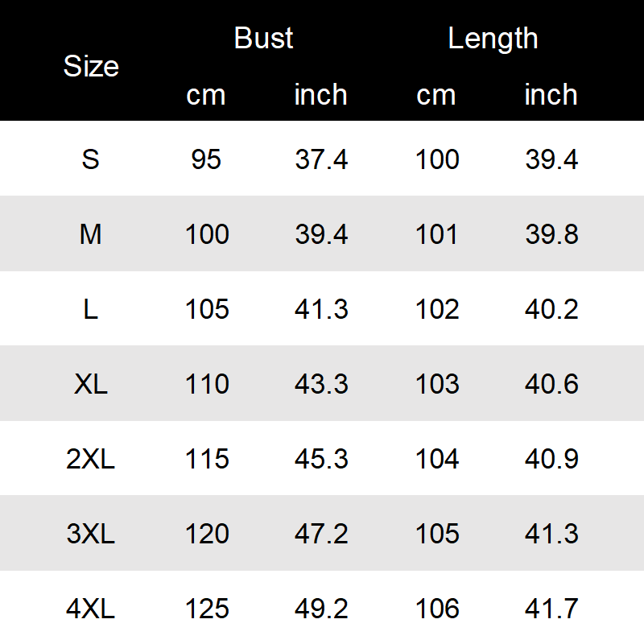Select the M size row label
The height and width of the screenshot is (644, 644).
click(x=91, y=234)
